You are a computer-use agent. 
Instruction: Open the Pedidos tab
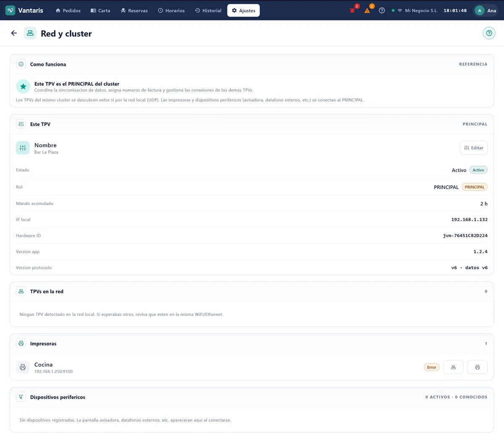click(68, 11)
